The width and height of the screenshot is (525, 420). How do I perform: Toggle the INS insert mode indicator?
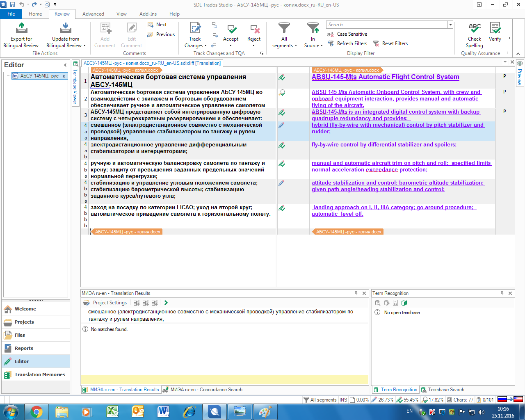click(x=343, y=400)
